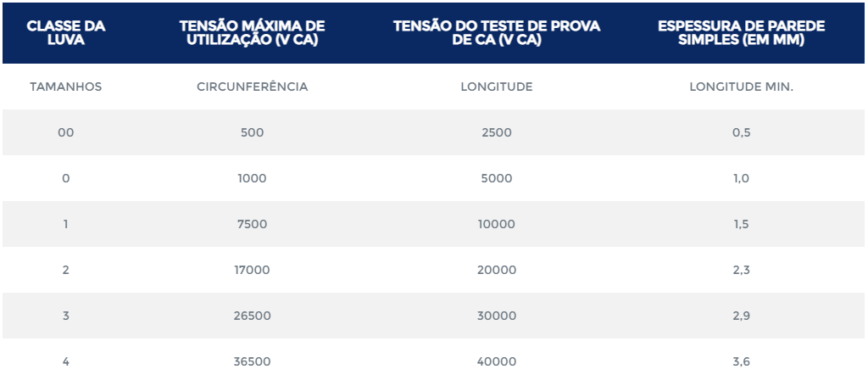Select the 7500 maximum voltage cell
868x386 pixels.
253,224
